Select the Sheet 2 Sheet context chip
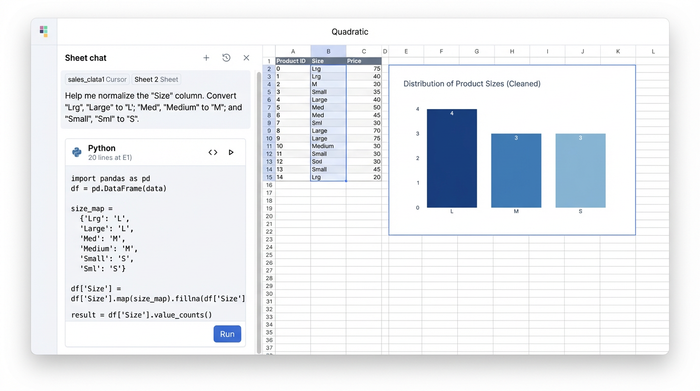This screenshot has height=391, width=700. point(156,79)
